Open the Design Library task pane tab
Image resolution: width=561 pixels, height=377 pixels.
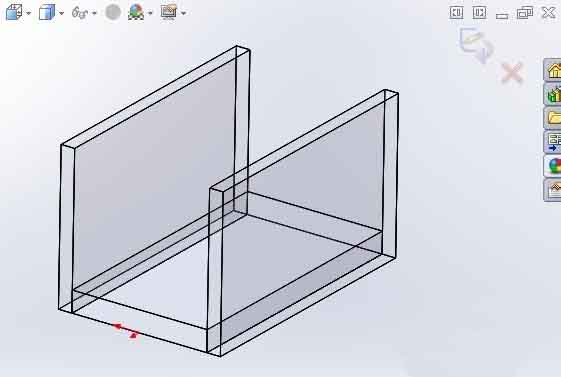pos(553,94)
